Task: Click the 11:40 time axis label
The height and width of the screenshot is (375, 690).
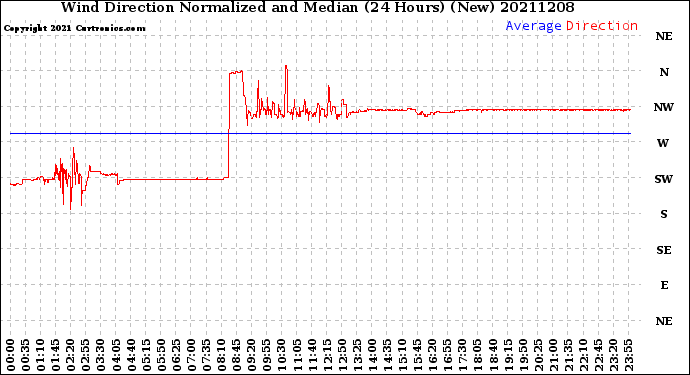Action: pos(312,355)
